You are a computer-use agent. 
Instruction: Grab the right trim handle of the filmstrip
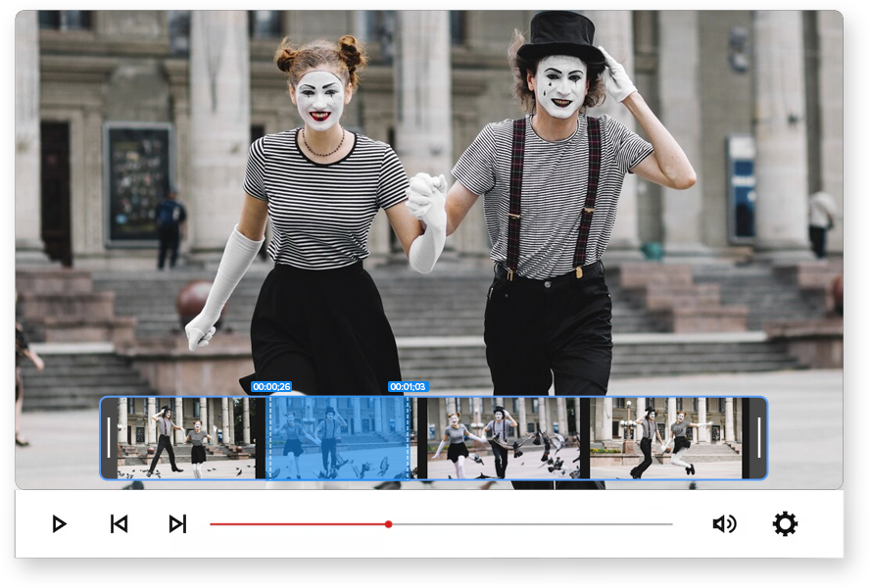758,438
